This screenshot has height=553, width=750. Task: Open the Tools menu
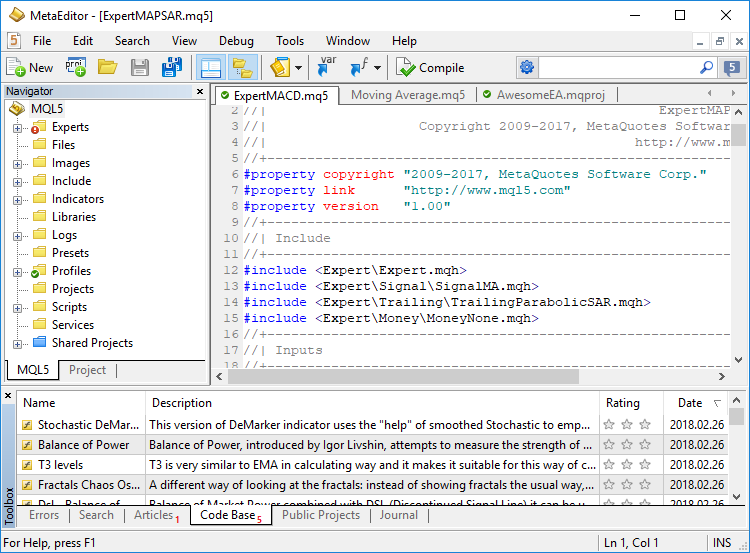pyautogui.click(x=290, y=41)
